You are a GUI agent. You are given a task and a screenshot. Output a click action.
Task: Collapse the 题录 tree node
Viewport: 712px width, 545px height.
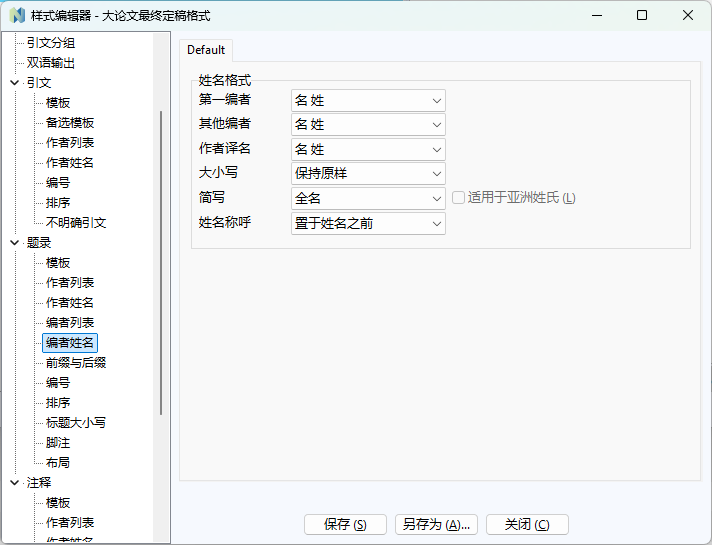point(15,243)
